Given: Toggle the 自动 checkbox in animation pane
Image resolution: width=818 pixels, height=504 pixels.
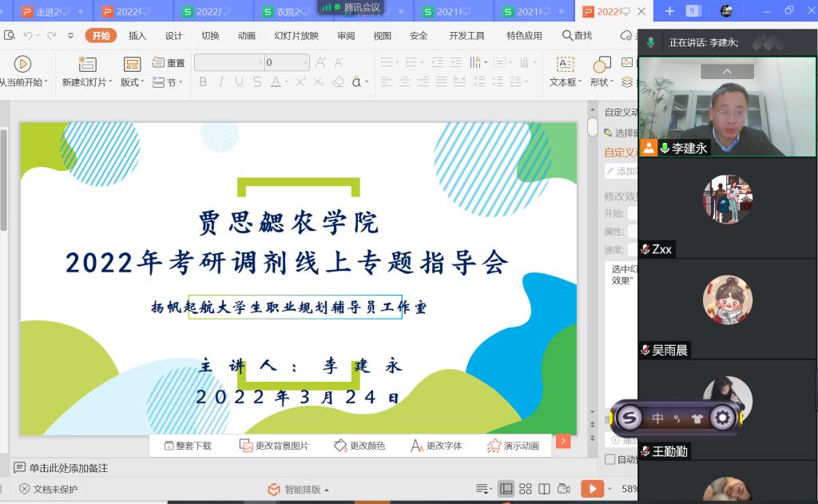Looking at the screenshot, I should click(610, 459).
